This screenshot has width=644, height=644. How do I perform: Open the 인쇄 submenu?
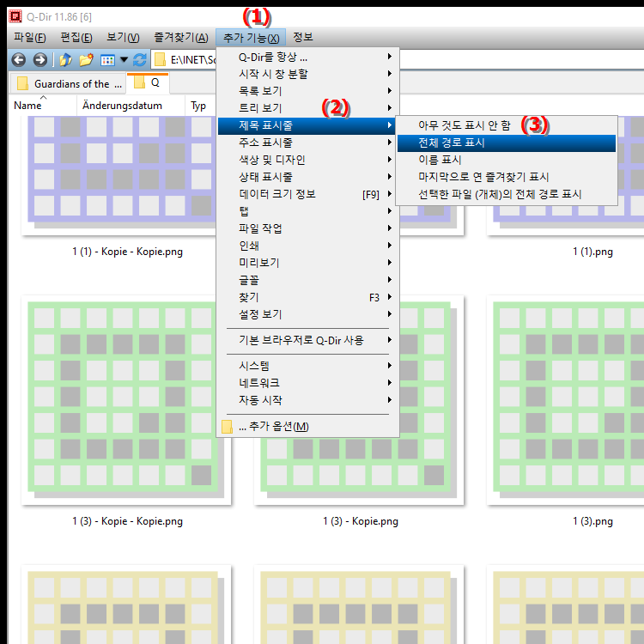[307, 246]
